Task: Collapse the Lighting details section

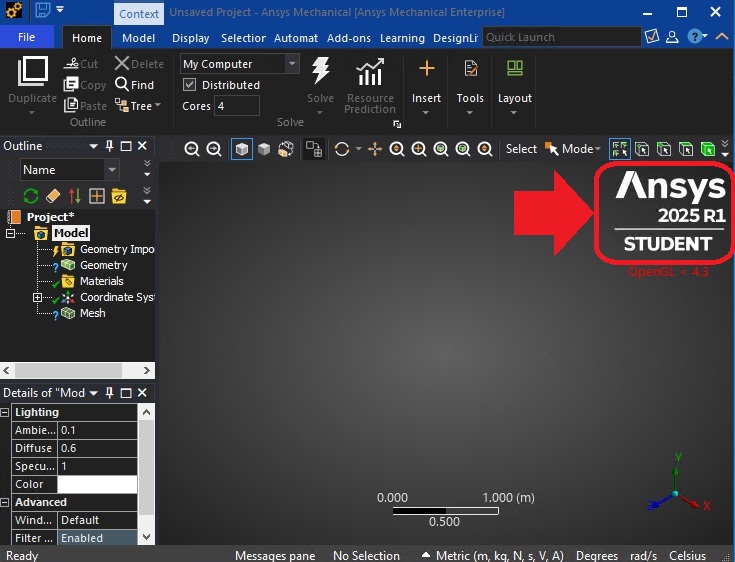Action: pos(5,412)
